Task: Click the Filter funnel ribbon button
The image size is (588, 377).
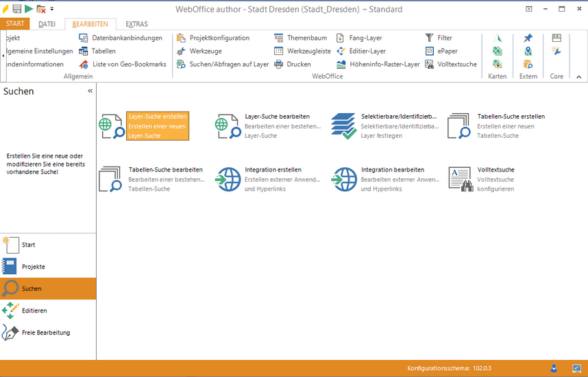Action: click(x=439, y=38)
